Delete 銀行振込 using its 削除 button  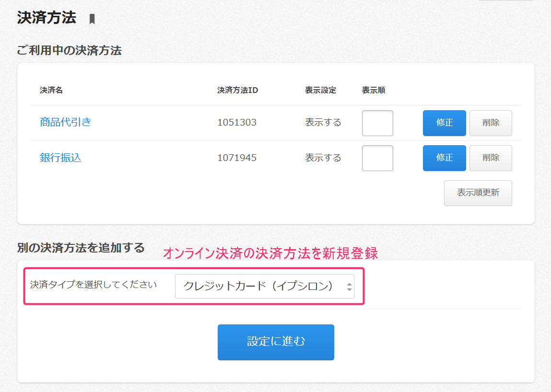(490, 158)
